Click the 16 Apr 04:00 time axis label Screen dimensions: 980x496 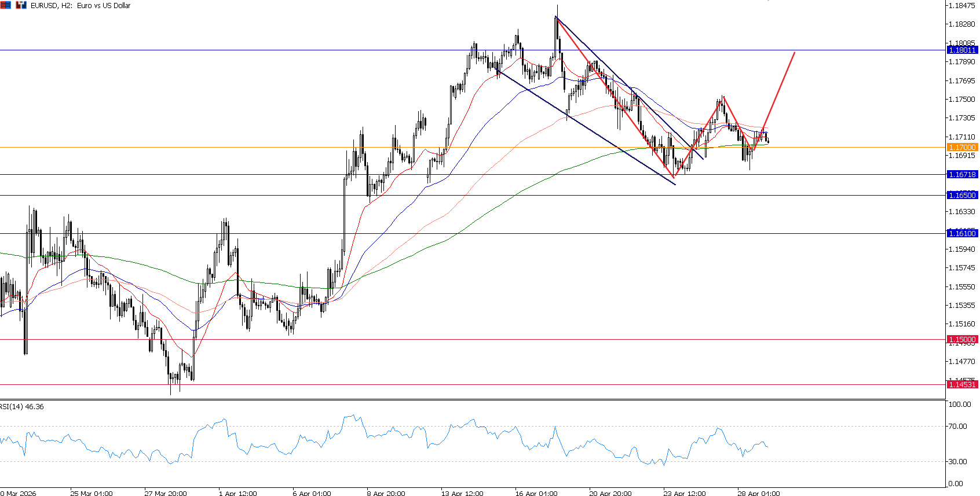pos(536,493)
